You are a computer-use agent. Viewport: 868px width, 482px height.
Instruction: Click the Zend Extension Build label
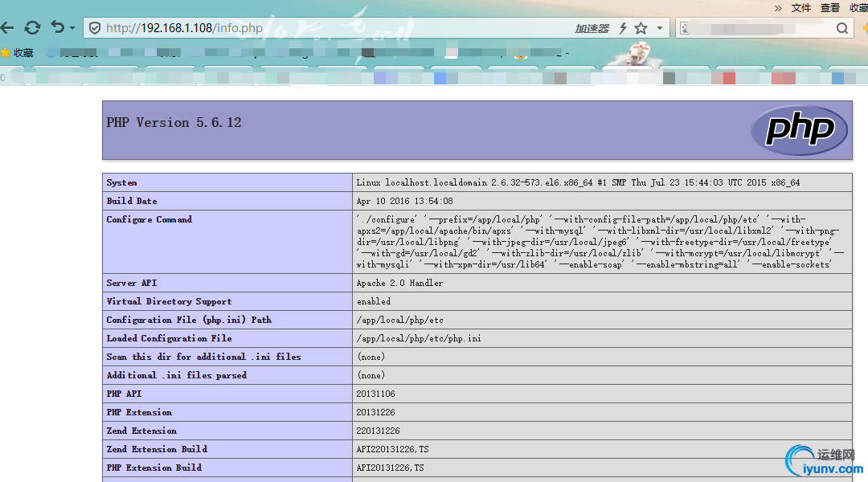click(x=158, y=449)
